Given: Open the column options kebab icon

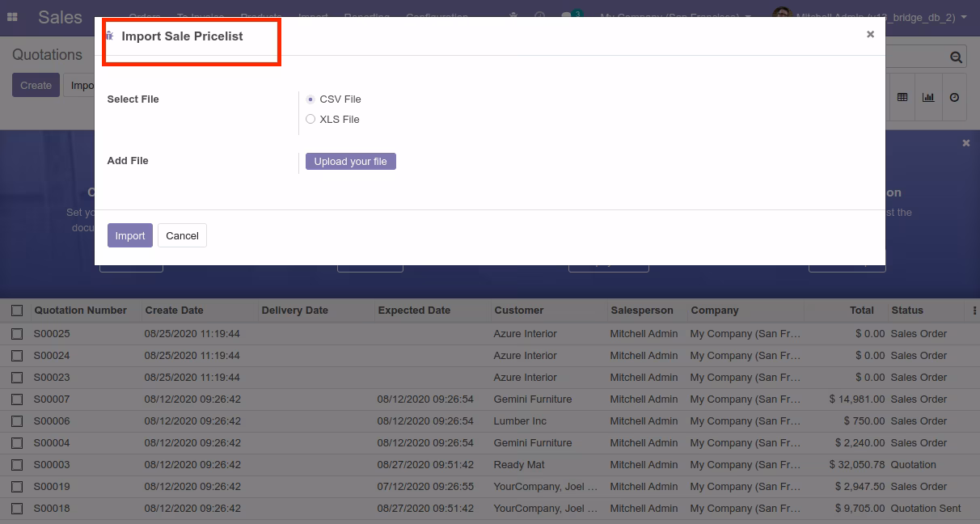Looking at the screenshot, I should point(974,311).
